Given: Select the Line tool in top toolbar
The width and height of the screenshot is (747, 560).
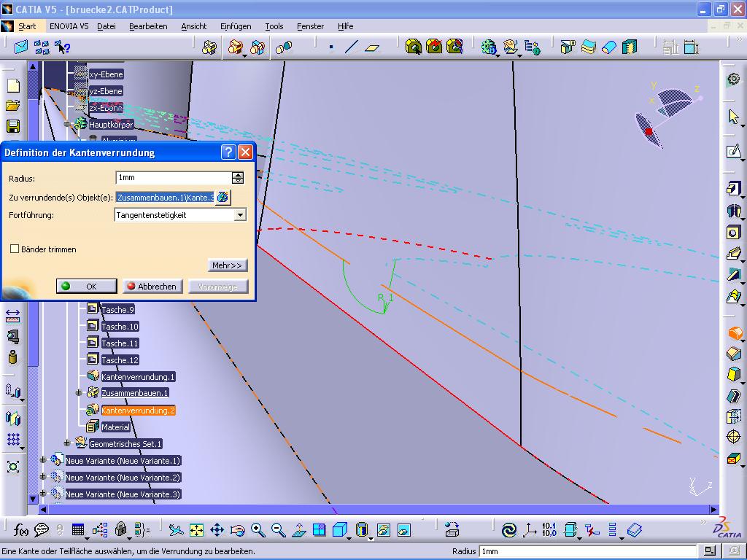Looking at the screenshot, I should [352, 47].
